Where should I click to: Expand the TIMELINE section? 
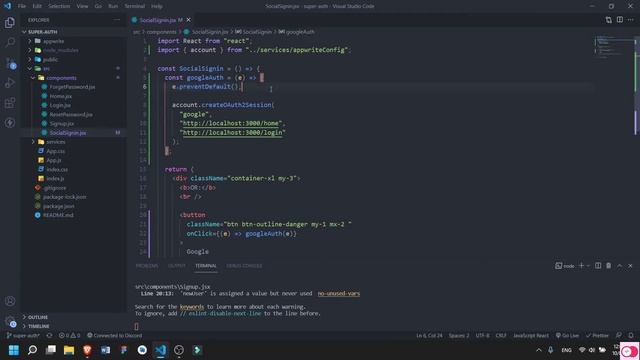pyautogui.click(x=73, y=326)
